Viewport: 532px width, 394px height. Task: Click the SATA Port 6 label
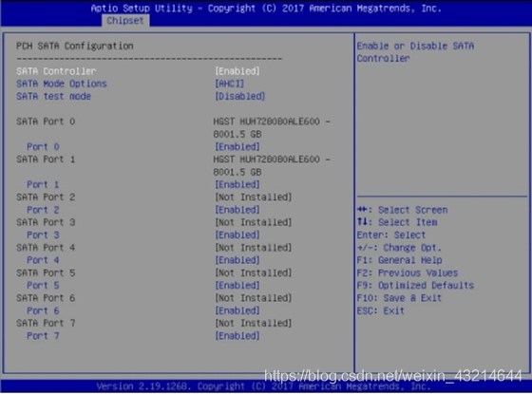pyautogui.click(x=46, y=298)
